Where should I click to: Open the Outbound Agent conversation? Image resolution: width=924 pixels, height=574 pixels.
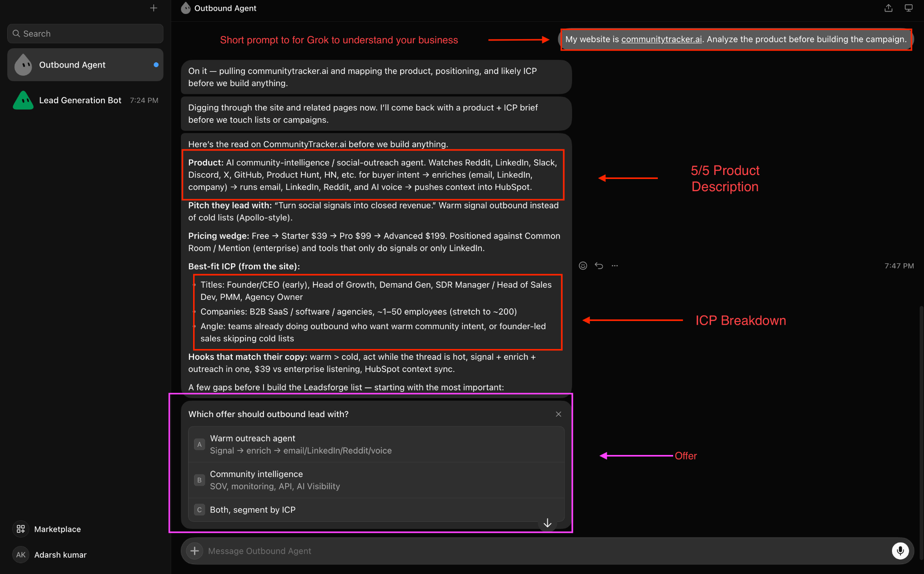[85, 65]
